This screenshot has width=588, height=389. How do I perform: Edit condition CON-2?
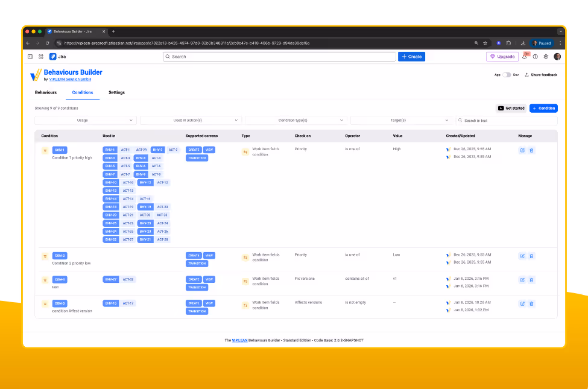(x=522, y=256)
